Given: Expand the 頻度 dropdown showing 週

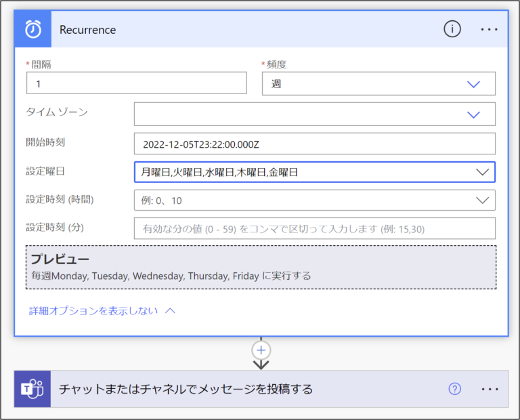Looking at the screenshot, I should point(378,83).
